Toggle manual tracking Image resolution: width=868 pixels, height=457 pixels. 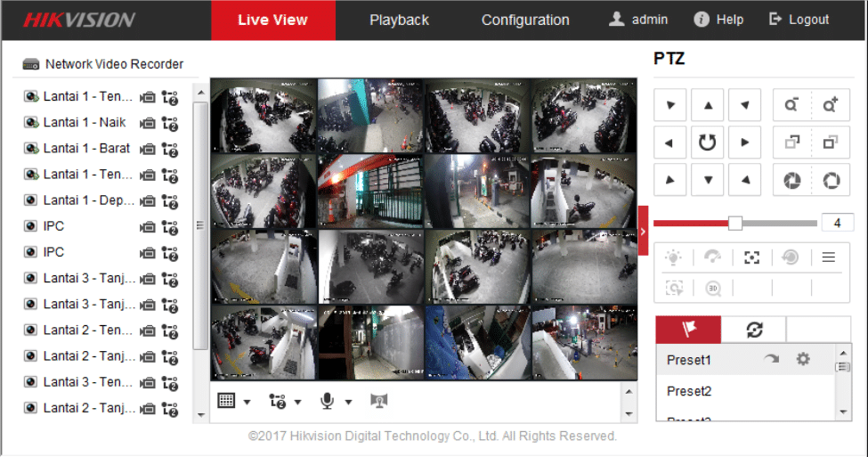[674, 288]
